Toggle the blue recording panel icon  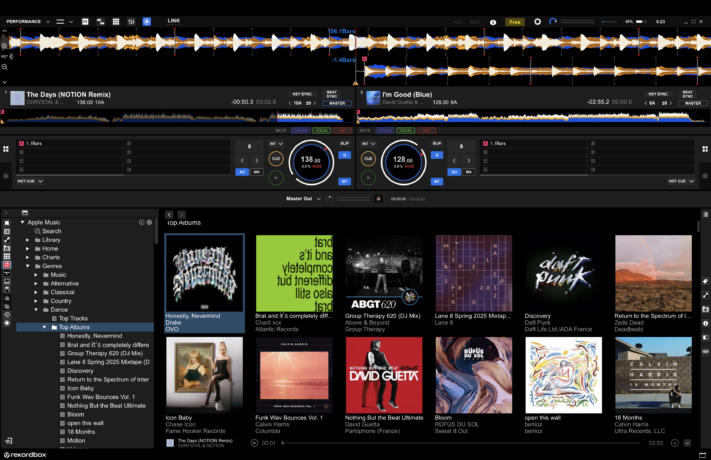pyautogui.click(x=146, y=21)
